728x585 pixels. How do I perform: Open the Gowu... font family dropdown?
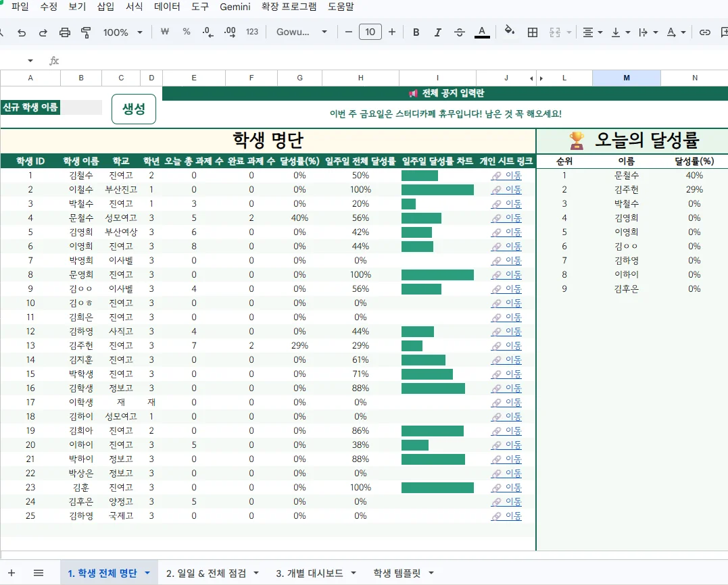[301, 32]
